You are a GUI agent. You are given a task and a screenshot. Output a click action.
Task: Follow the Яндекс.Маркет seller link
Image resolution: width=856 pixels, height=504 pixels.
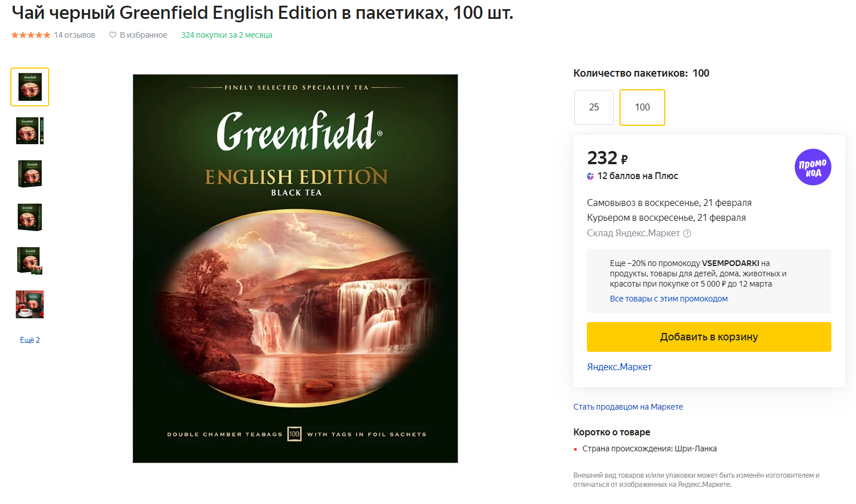619,367
